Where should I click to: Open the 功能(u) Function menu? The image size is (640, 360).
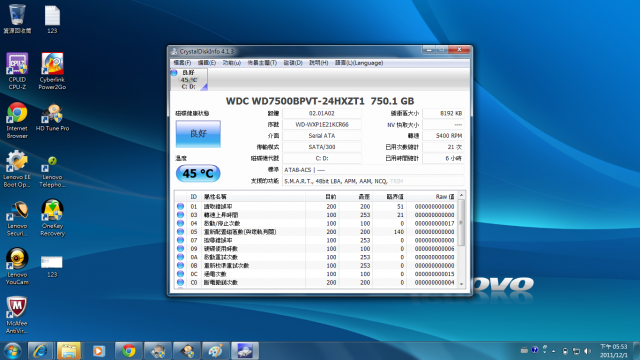click(231, 63)
